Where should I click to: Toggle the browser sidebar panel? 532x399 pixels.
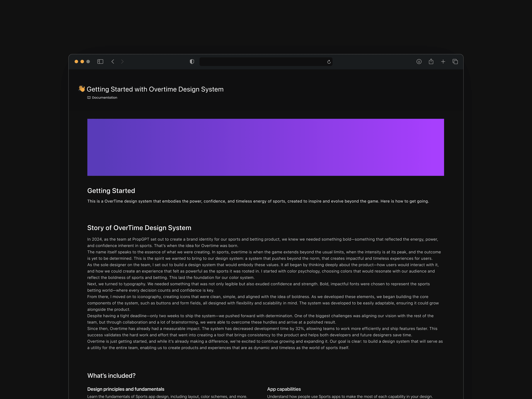[100, 62]
